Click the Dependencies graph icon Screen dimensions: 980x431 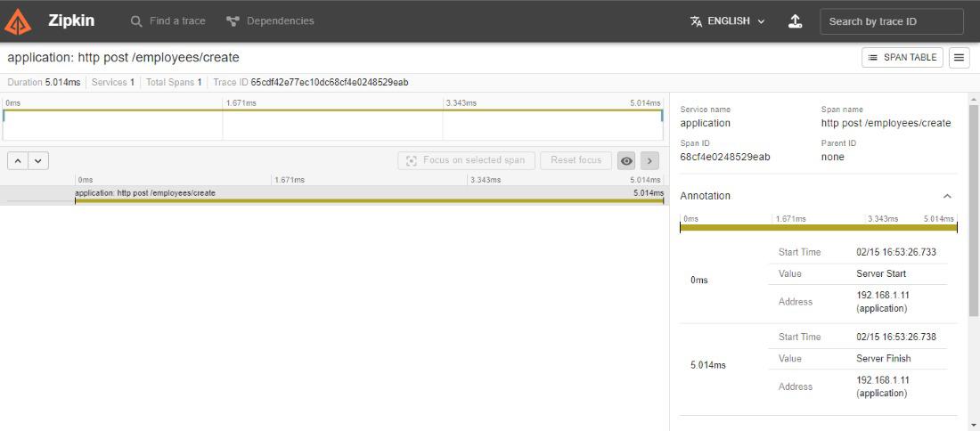point(233,21)
